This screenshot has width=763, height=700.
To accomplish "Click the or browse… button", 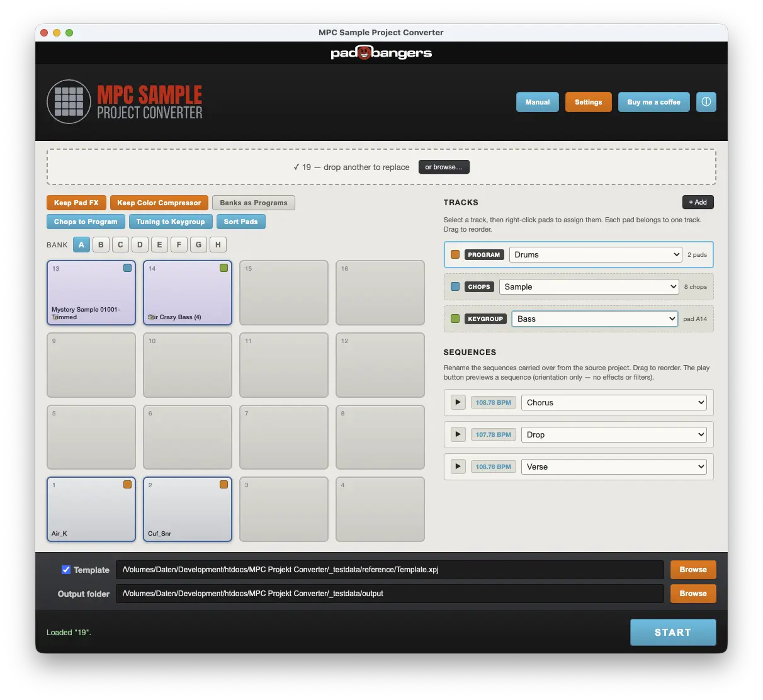I will (444, 167).
